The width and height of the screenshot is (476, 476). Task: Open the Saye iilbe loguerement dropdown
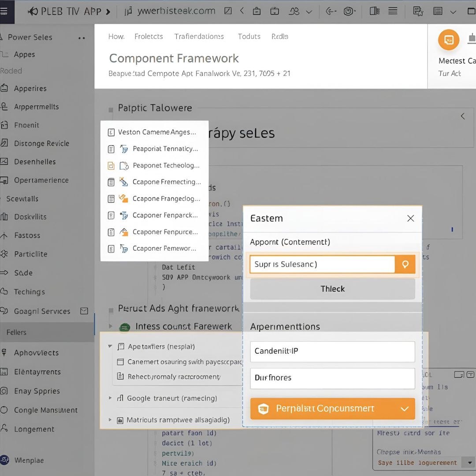(x=466, y=463)
